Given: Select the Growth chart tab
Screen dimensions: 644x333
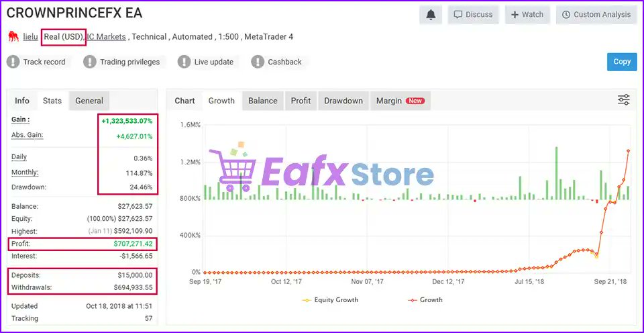Looking at the screenshot, I should coord(221,101).
